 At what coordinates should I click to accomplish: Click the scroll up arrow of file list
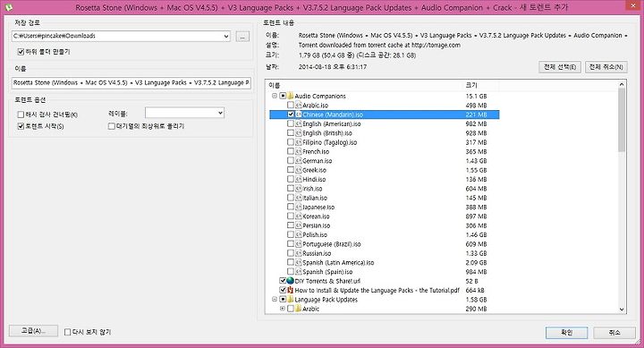[x=622, y=85]
